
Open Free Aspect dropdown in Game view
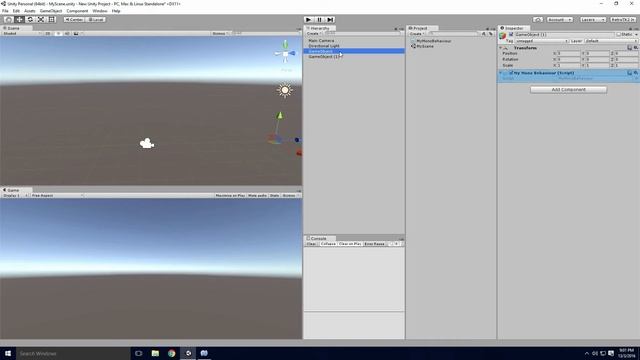pyautogui.click(x=57, y=196)
